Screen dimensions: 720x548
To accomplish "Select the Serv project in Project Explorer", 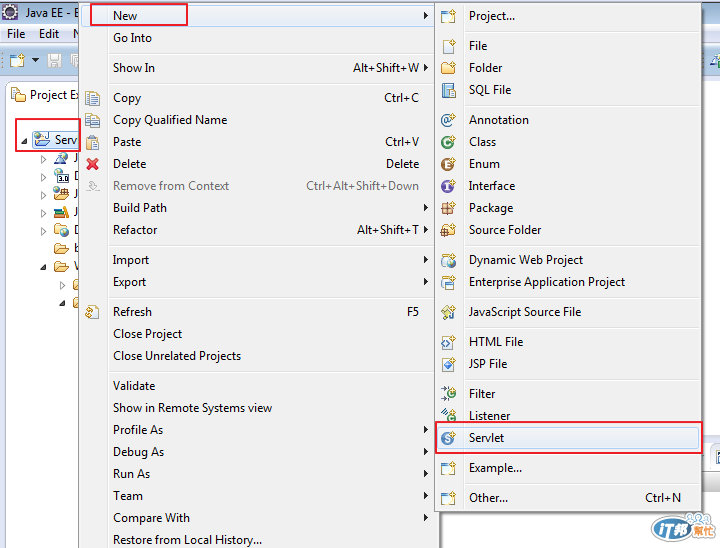I will click(x=55, y=140).
